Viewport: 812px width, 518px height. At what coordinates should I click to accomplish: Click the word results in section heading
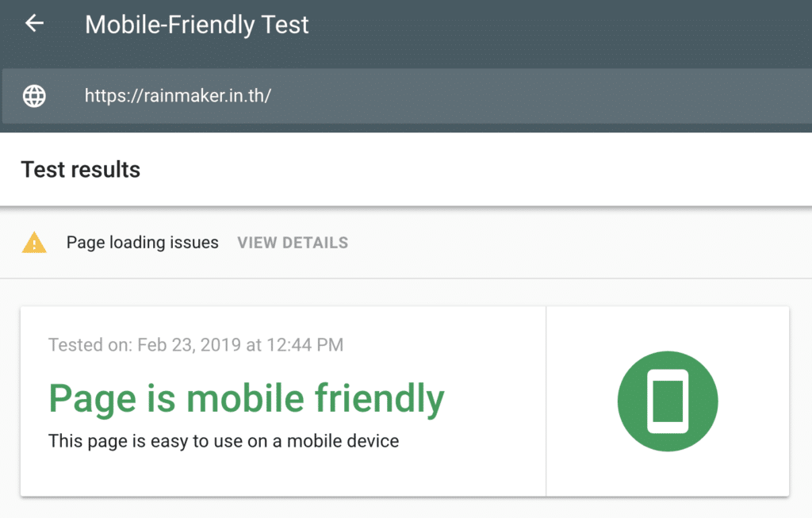point(105,170)
